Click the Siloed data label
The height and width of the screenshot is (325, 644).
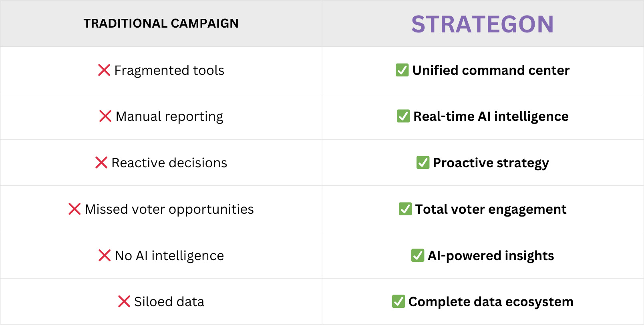tap(169, 301)
